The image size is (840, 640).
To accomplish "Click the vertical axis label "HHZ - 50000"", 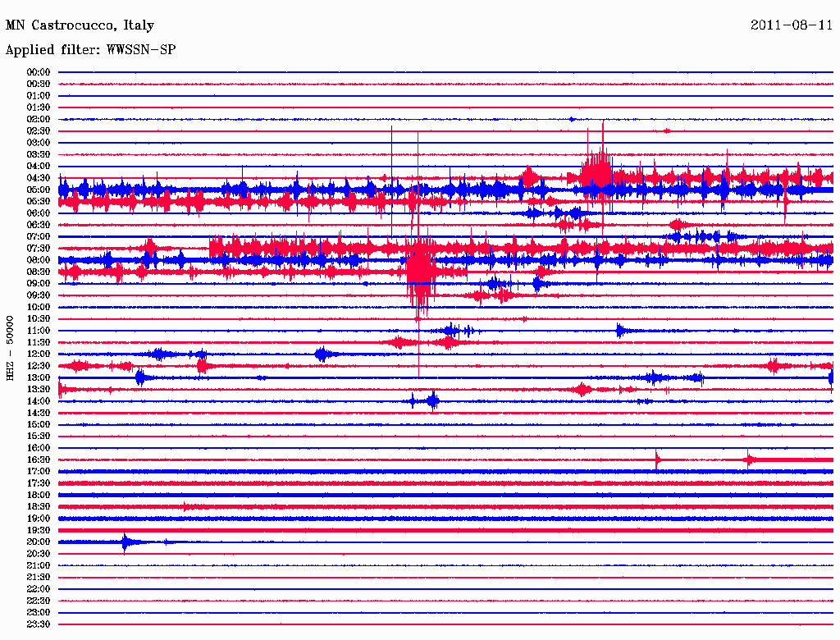I will tap(10, 348).
